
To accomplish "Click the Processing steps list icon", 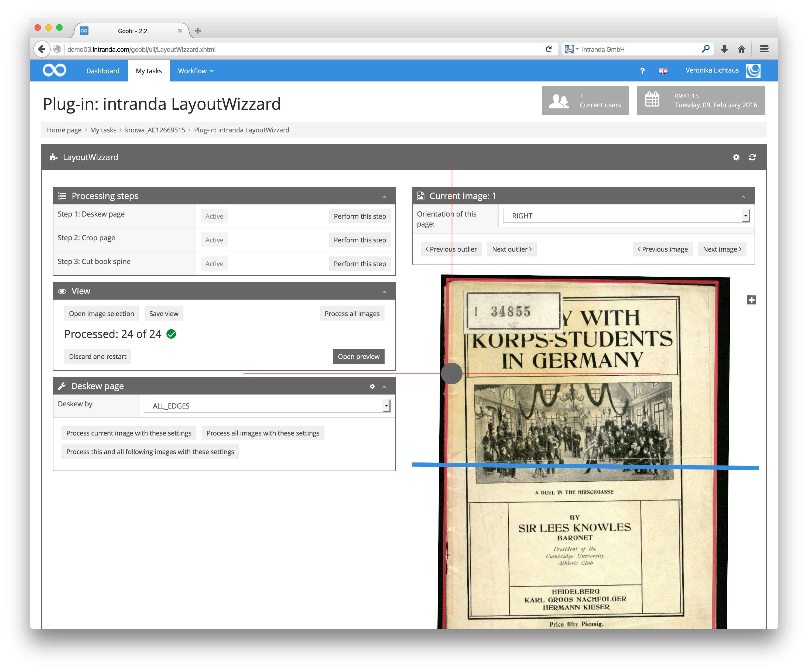I will pyautogui.click(x=62, y=196).
